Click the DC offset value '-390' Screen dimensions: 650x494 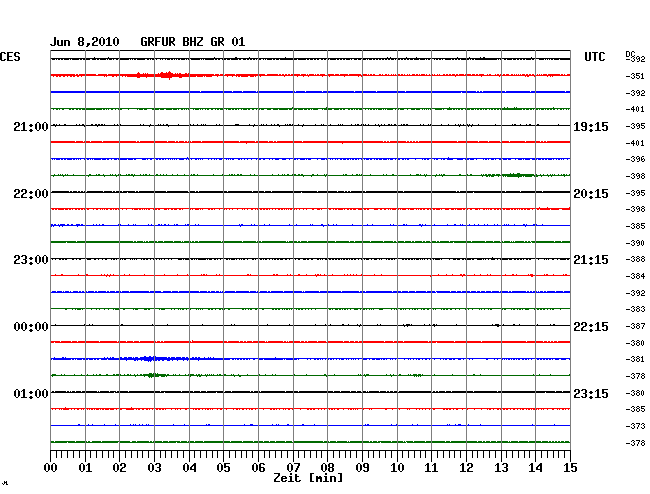[635, 243]
